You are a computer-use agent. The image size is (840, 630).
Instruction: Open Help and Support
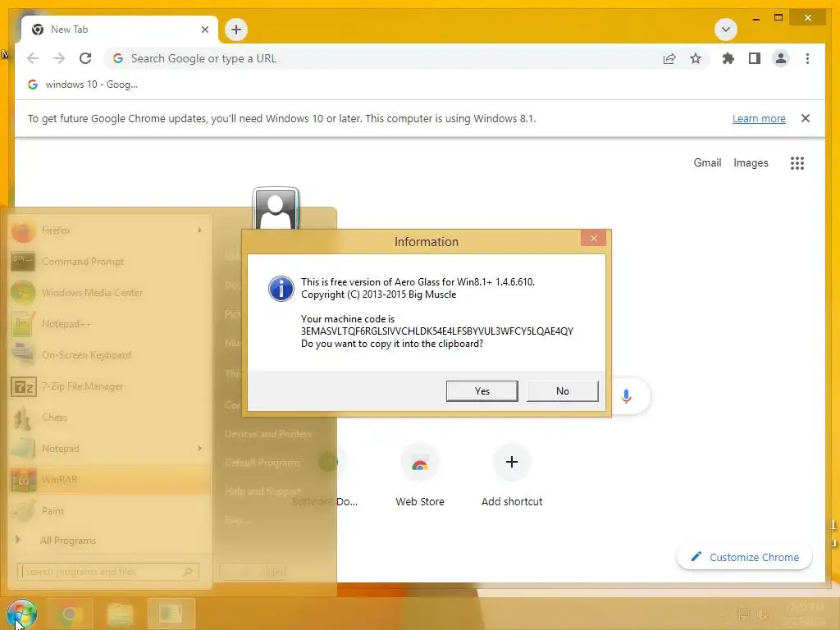(x=262, y=491)
